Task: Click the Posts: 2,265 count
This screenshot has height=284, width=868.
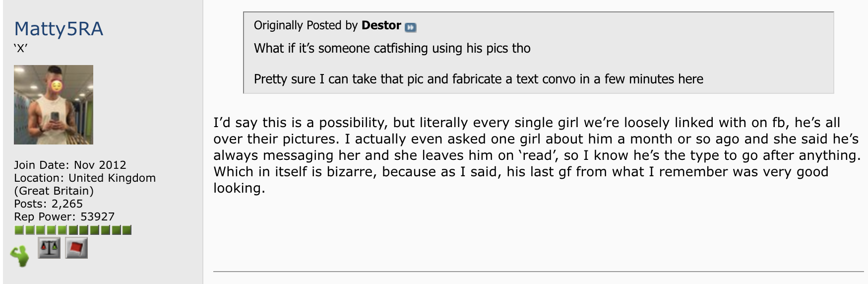Action: tap(48, 204)
